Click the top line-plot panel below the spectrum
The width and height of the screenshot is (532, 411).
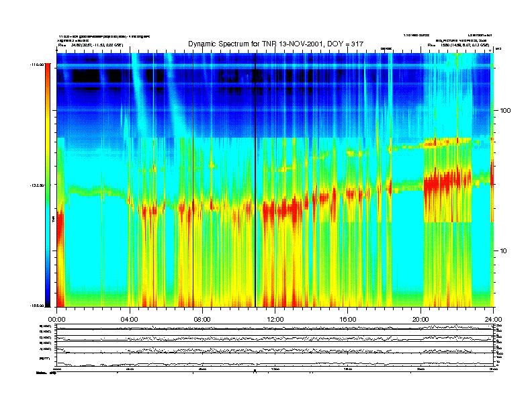click(275, 327)
